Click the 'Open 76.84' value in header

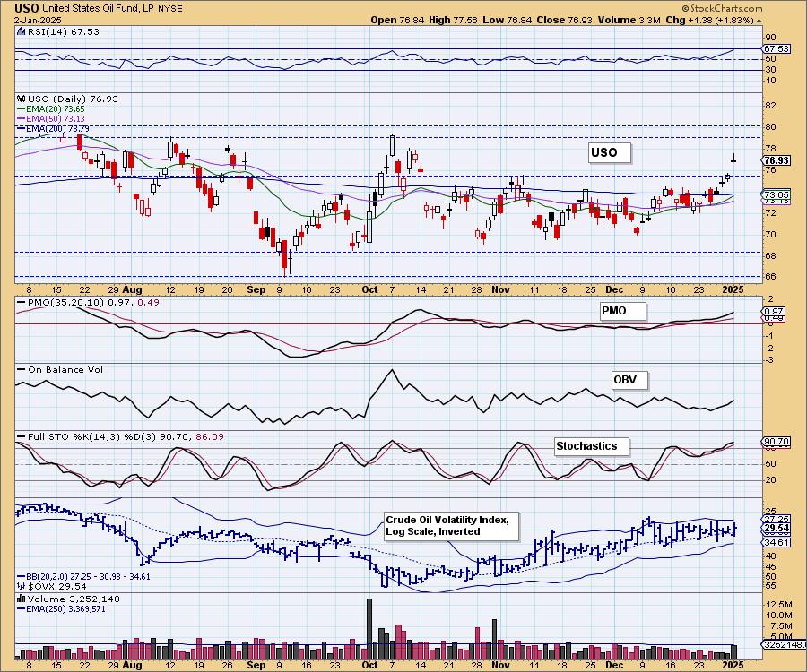tap(397, 20)
